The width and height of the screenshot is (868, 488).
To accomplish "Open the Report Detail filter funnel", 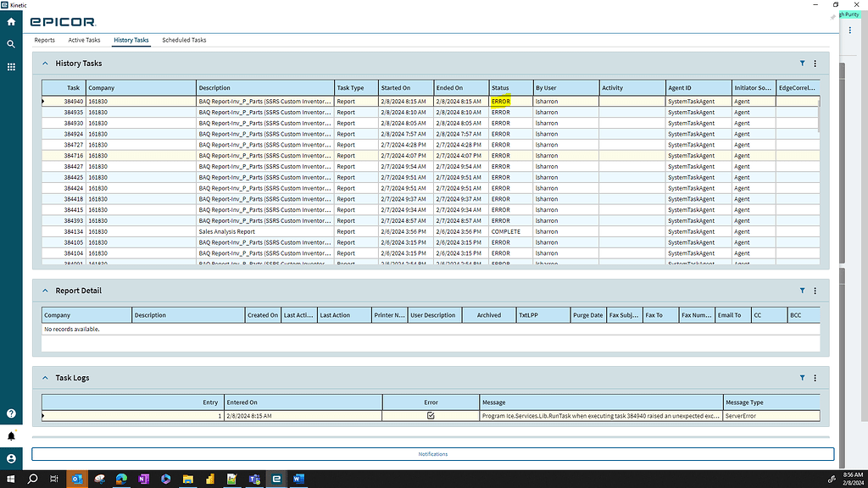I will coord(802,291).
